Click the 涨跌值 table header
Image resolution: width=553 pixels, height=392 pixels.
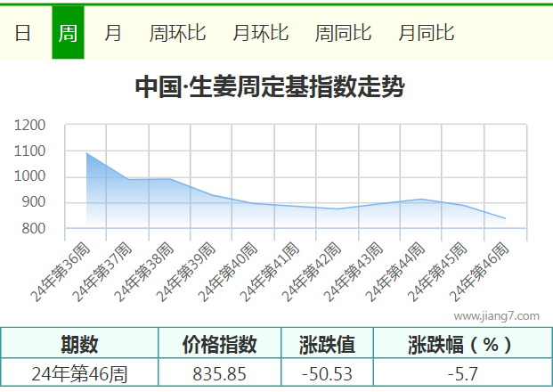327,344
